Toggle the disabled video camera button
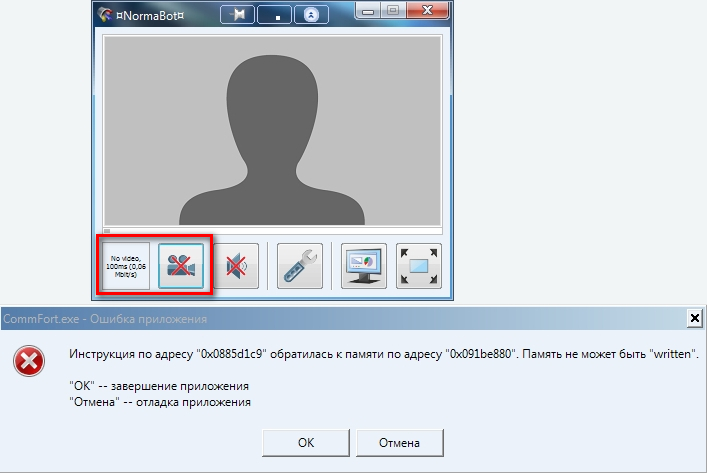 [x=181, y=266]
